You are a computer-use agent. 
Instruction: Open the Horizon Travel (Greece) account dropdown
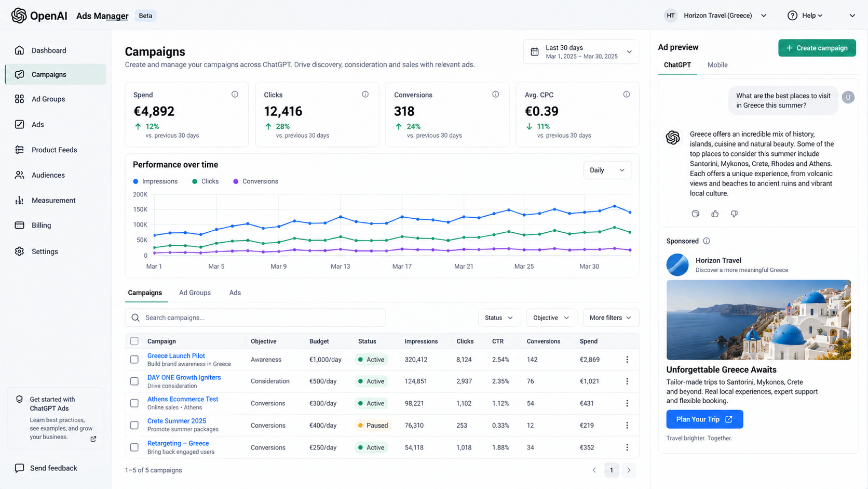(716, 16)
